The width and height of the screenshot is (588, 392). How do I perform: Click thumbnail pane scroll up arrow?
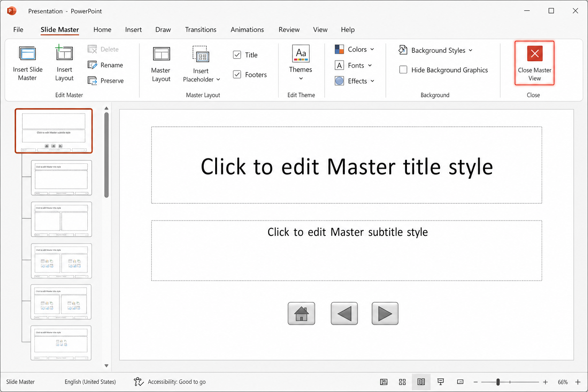tap(106, 108)
